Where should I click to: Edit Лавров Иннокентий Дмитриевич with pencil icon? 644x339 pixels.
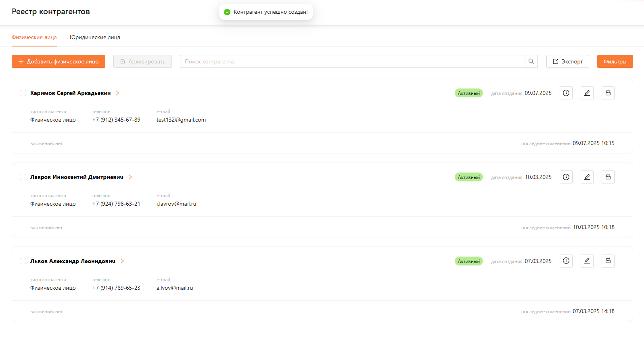point(587,177)
